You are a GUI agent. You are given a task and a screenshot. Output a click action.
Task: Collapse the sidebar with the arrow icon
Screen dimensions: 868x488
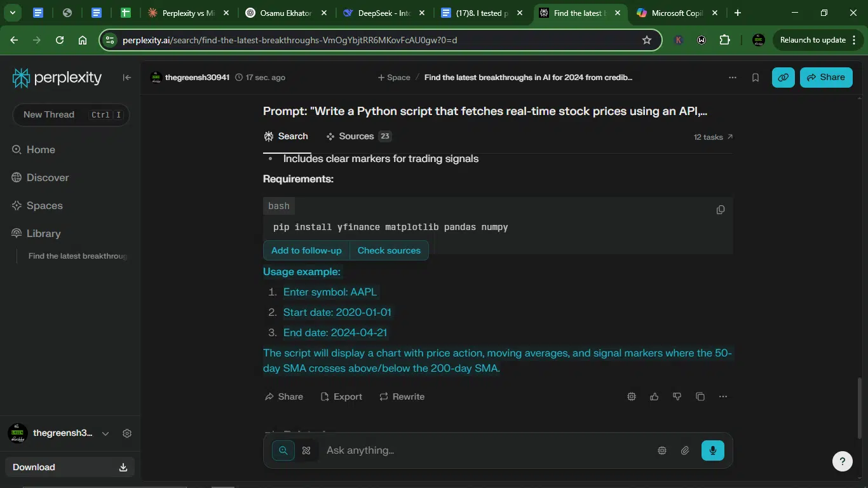127,78
